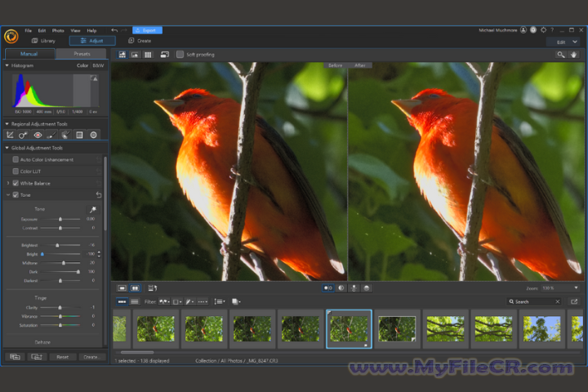Click the Create... preset button
The image size is (588, 392).
pos(91,357)
